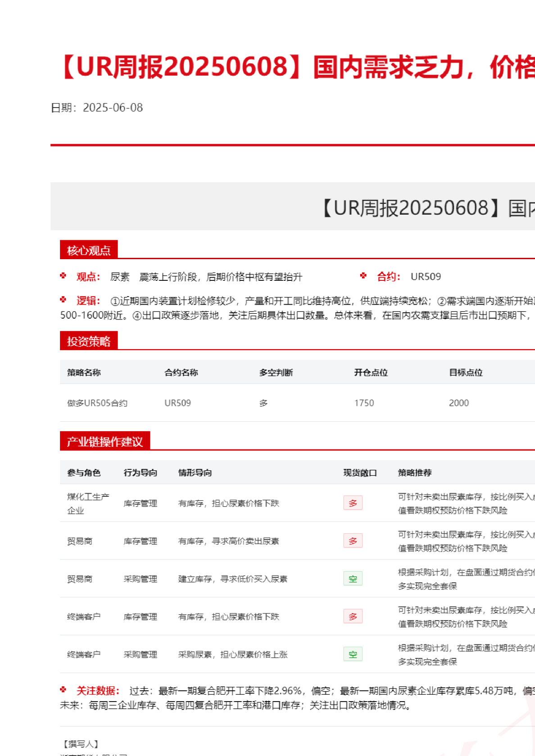Screen dimensions: 535x756
Task: Click the 现货敞口 column header
Action: coord(360,473)
